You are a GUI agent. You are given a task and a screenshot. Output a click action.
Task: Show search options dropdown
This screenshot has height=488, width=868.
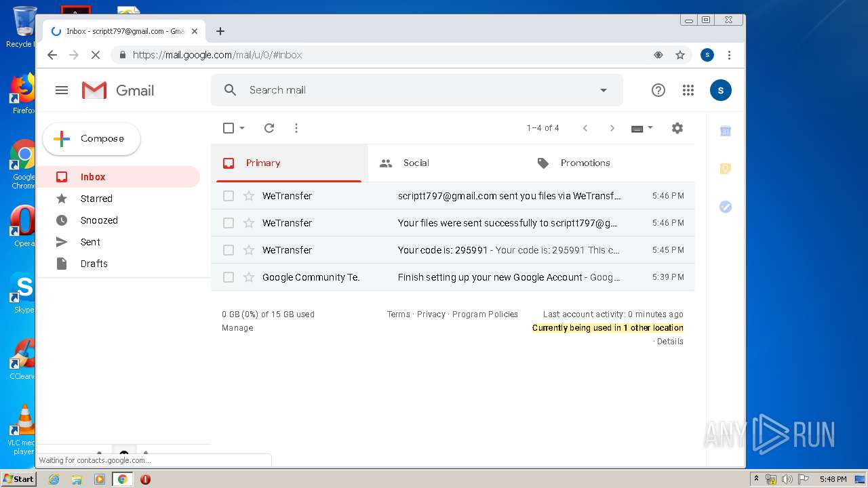click(604, 90)
